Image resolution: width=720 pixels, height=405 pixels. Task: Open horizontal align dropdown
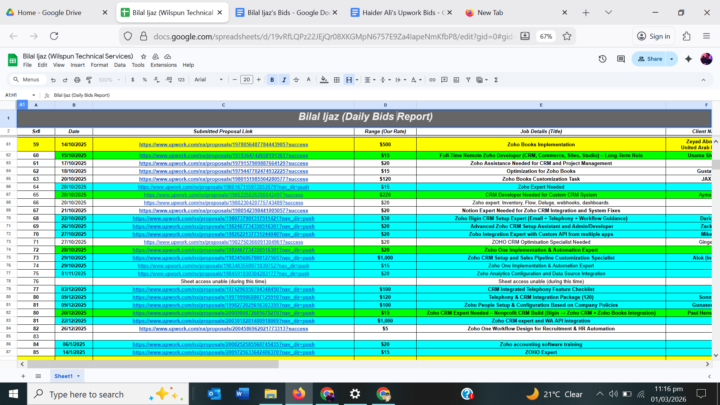370,80
